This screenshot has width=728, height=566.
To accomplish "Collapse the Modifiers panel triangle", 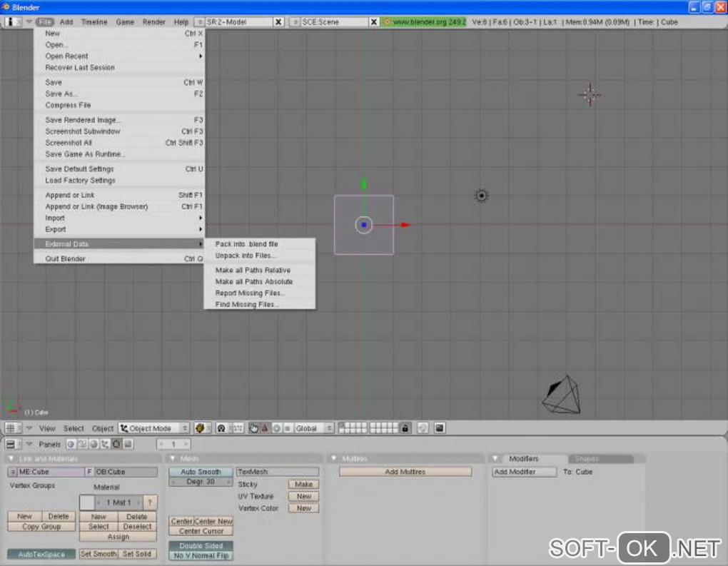I will coord(495,459).
